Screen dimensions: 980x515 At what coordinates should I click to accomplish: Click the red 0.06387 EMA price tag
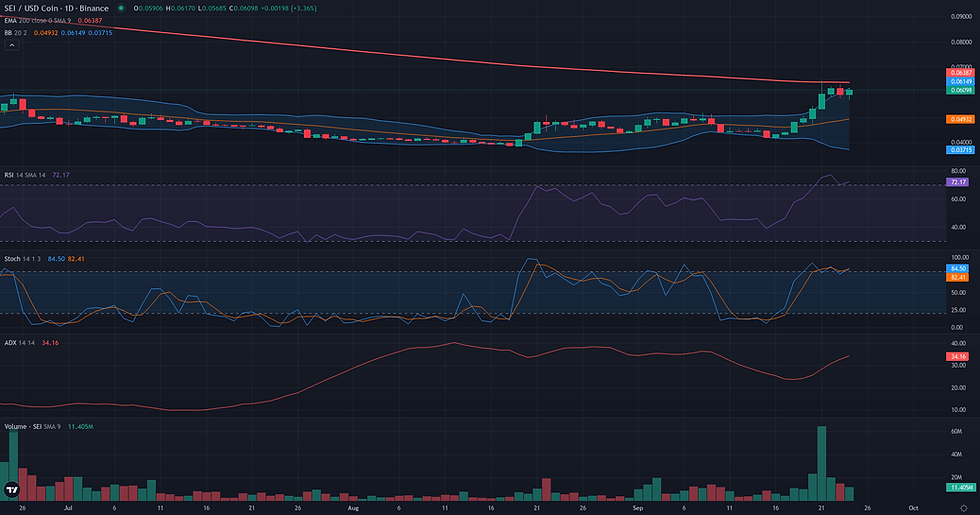pyautogui.click(x=960, y=73)
